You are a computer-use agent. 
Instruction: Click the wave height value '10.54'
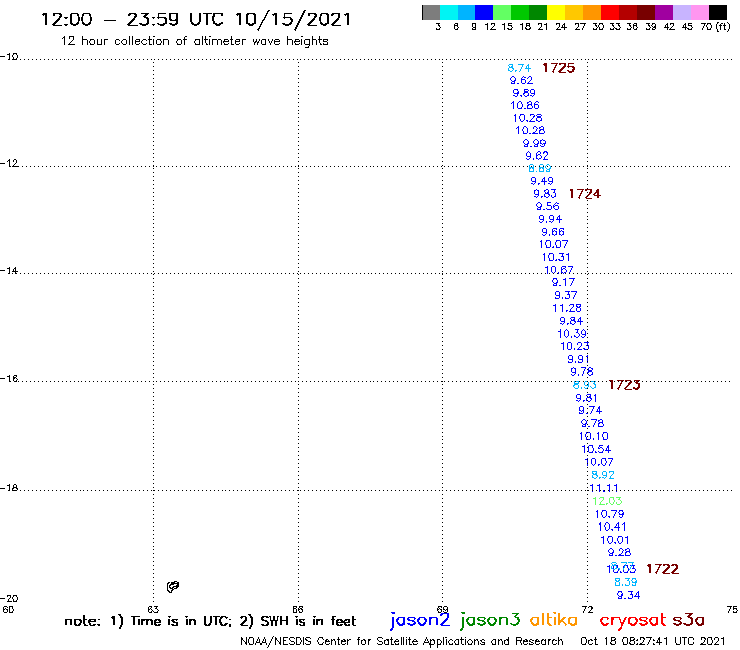click(596, 449)
